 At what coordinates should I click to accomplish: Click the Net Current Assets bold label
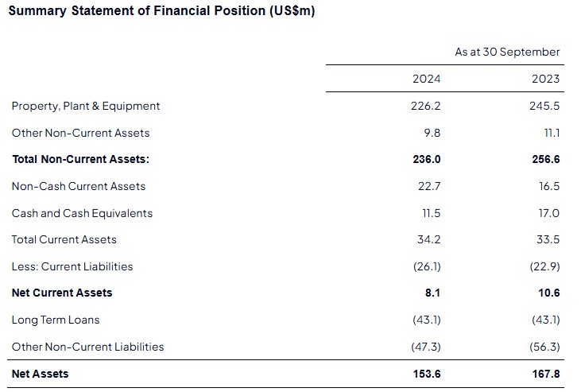point(62,293)
